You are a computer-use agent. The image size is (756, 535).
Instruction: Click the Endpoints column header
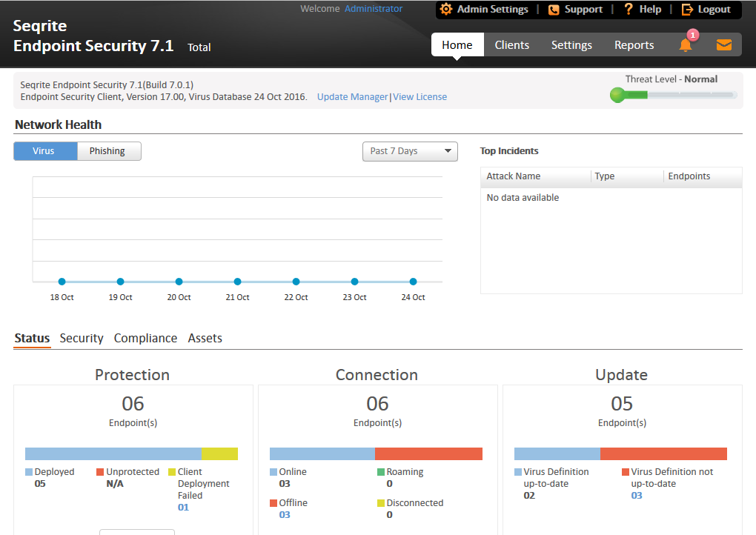(x=703, y=176)
